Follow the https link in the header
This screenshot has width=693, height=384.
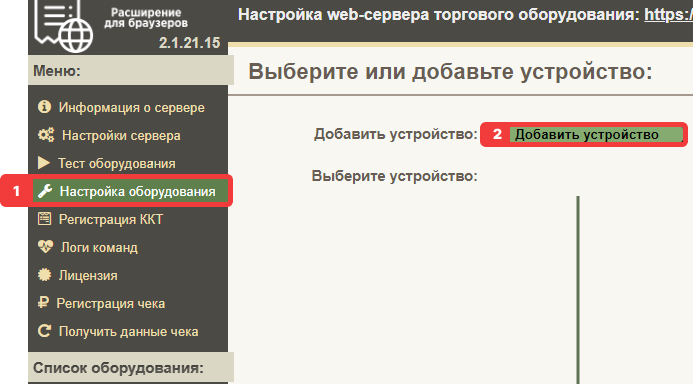(x=668, y=15)
